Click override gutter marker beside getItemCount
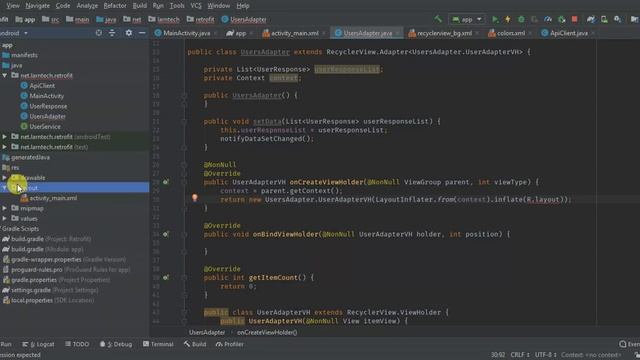The image size is (640, 360). tap(166, 278)
